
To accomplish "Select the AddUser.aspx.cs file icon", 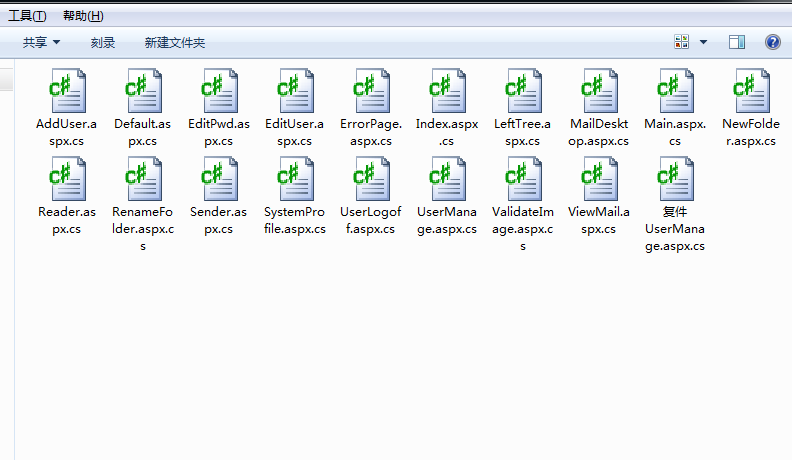I will pos(67,91).
